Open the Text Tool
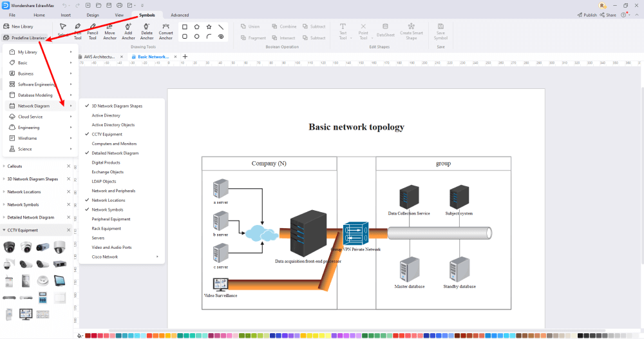The height and width of the screenshot is (339, 644). [x=343, y=32]
